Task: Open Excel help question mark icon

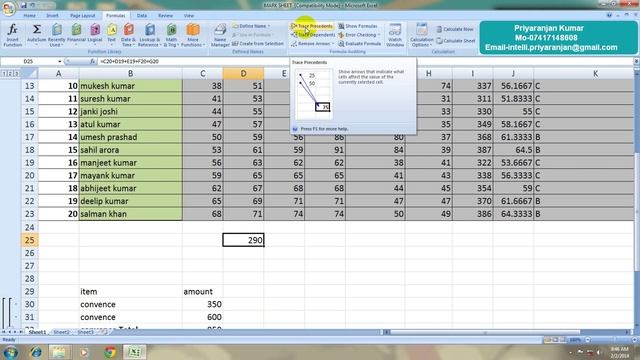Action: pos(609,15)
